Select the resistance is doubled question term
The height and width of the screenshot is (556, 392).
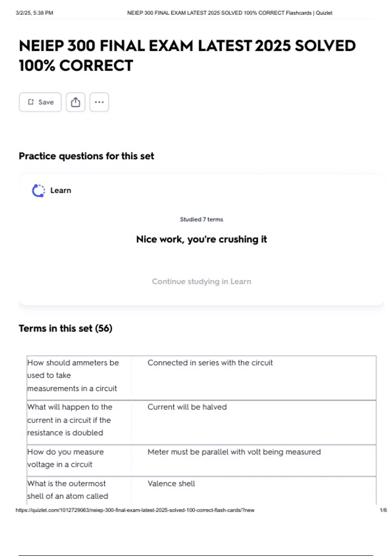[x=69, y=420]
